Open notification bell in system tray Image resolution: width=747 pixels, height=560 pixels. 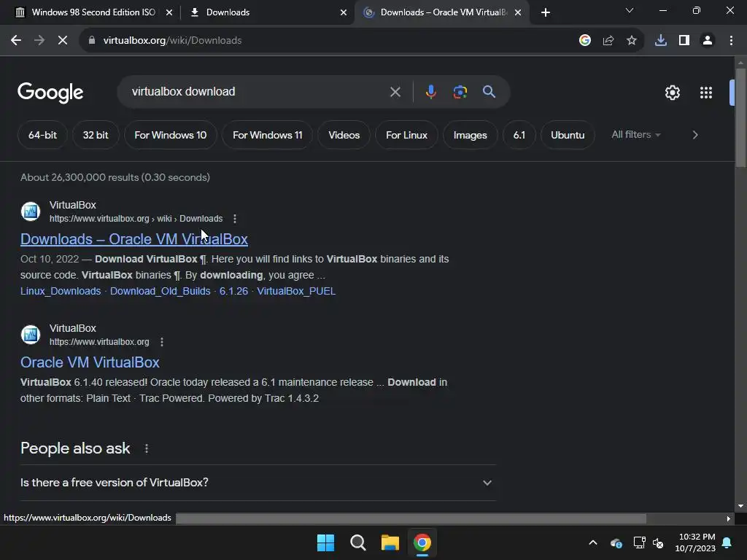point(727,542)
